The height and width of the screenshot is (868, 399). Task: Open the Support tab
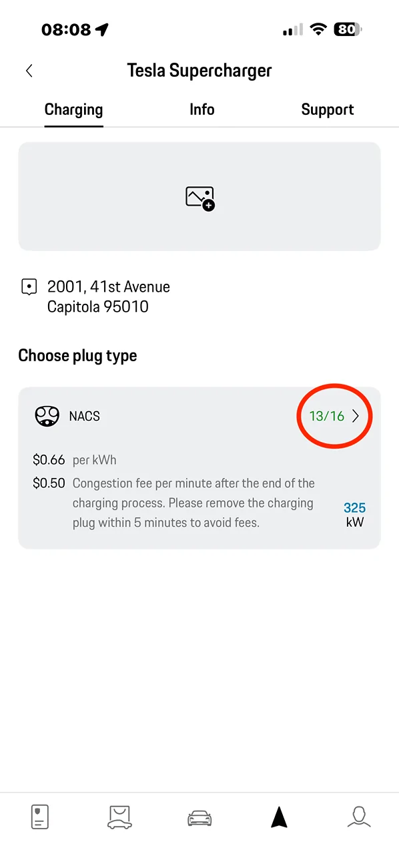328,109
